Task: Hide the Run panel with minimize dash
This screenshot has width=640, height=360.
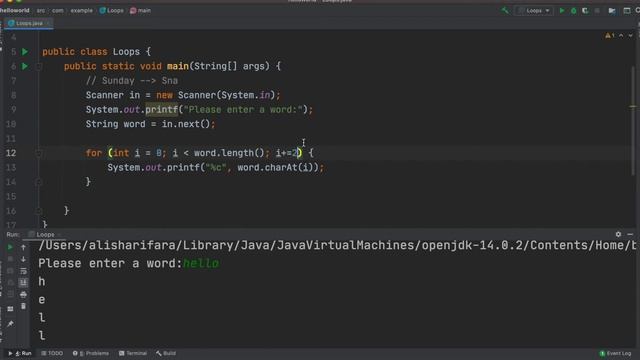Action: (630, 234)
